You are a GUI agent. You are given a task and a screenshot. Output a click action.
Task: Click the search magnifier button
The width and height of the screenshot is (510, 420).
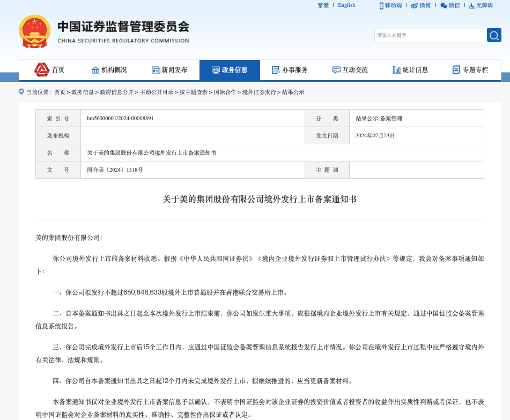click(x=494, y=35)
